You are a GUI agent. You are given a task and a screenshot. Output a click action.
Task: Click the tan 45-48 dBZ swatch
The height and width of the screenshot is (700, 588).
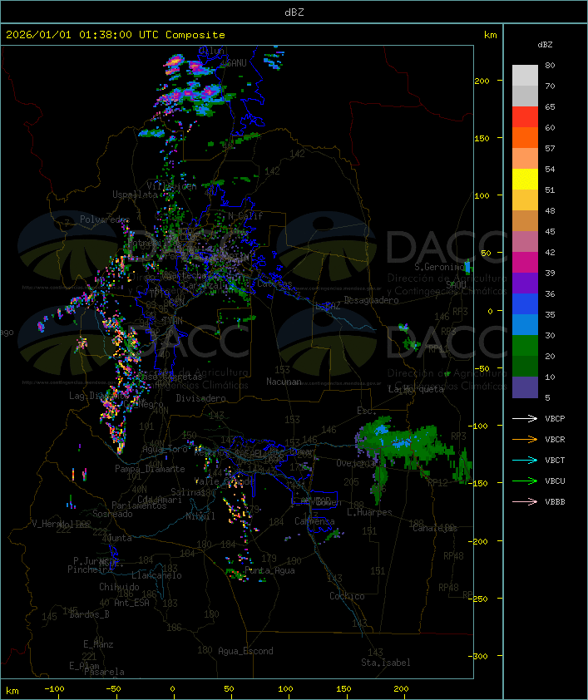525,220
